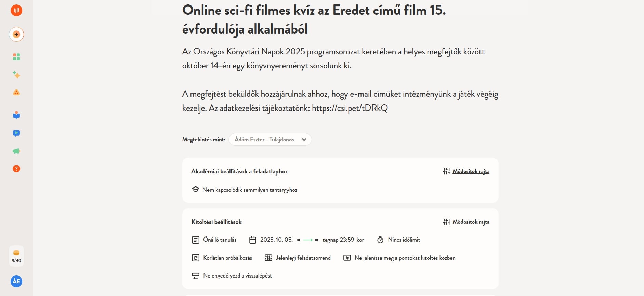Screen dimensions: 644x296
Task: Click the graduation cap icon by Nem kapcsolódik
Action: [x=196, y=190]
